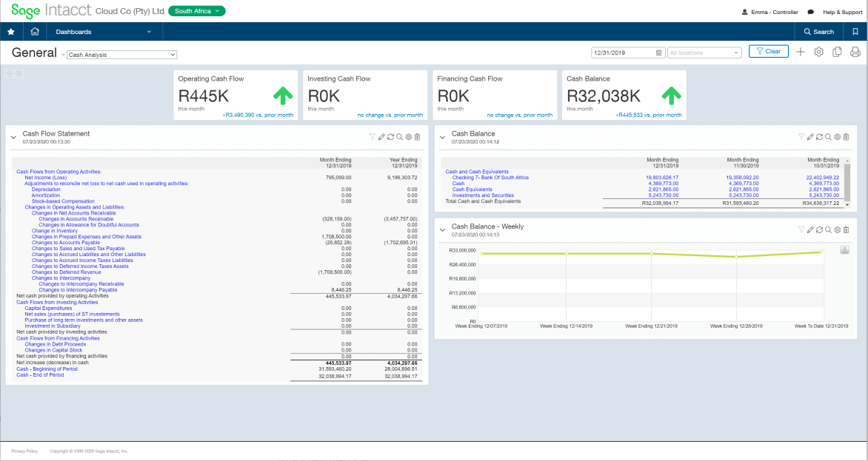
Task: Click +R445,533 vs. prior month link
Action: coord(649,115)
